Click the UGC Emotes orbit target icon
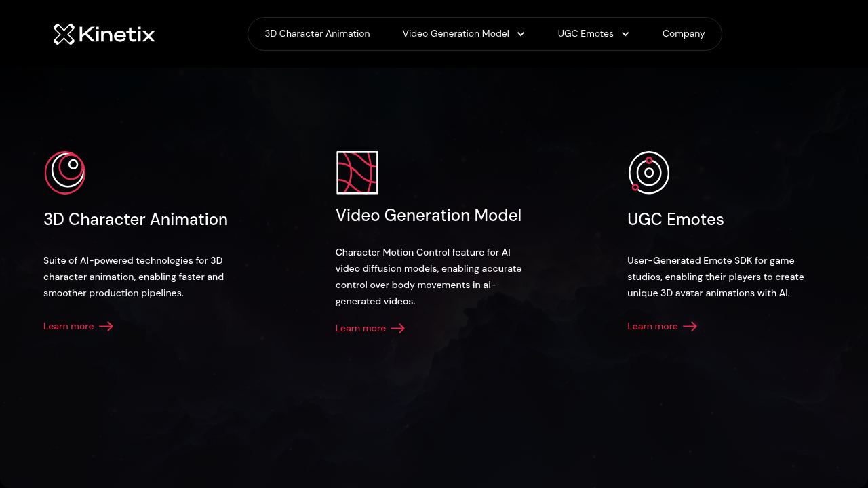The height and width of the screenshot is (488, 868). tap(648, 173)
